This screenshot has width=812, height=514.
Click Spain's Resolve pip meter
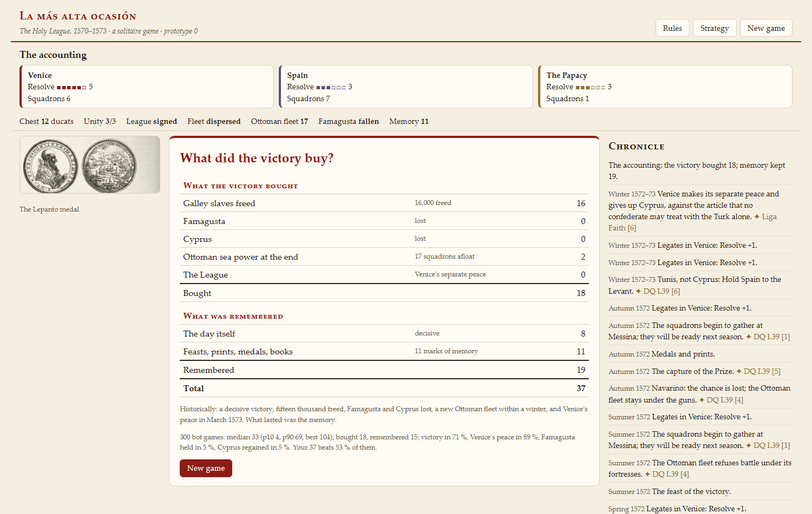click(331, 87)
